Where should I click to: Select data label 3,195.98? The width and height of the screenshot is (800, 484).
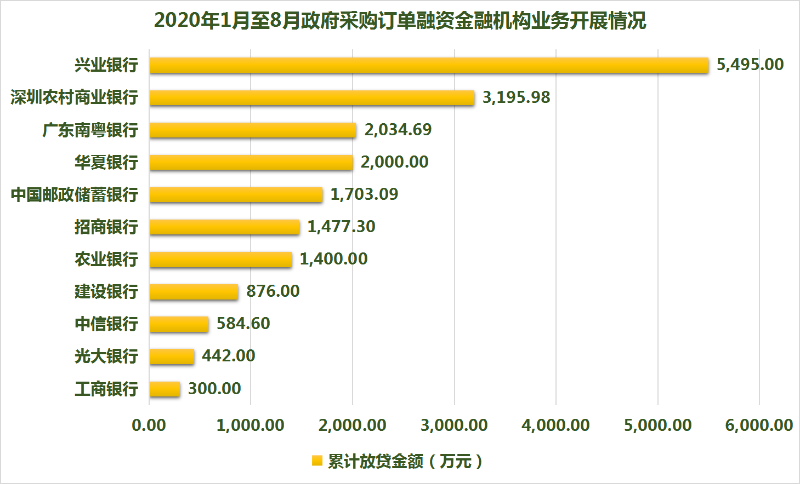(x=516, y=97)
